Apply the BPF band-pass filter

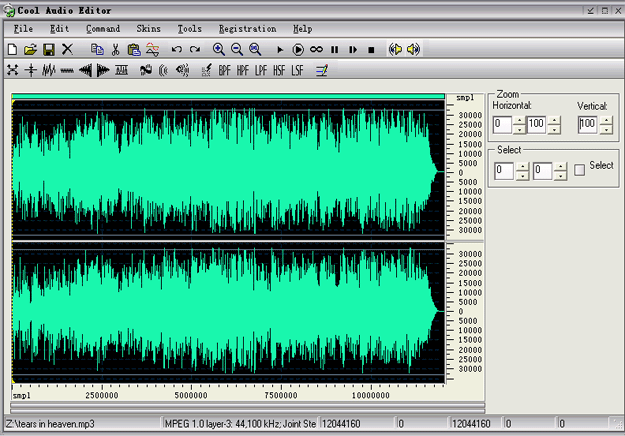point(224,71)
